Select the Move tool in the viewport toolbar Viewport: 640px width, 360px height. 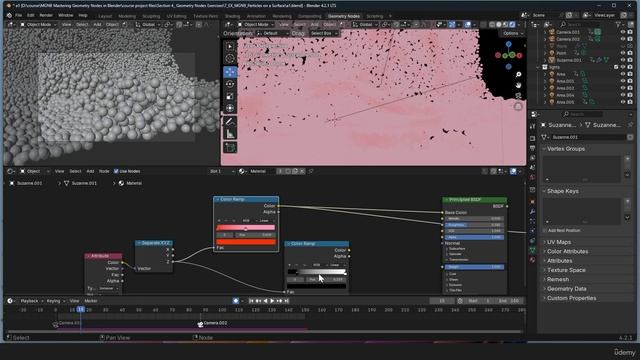click(x=230, y=72)
